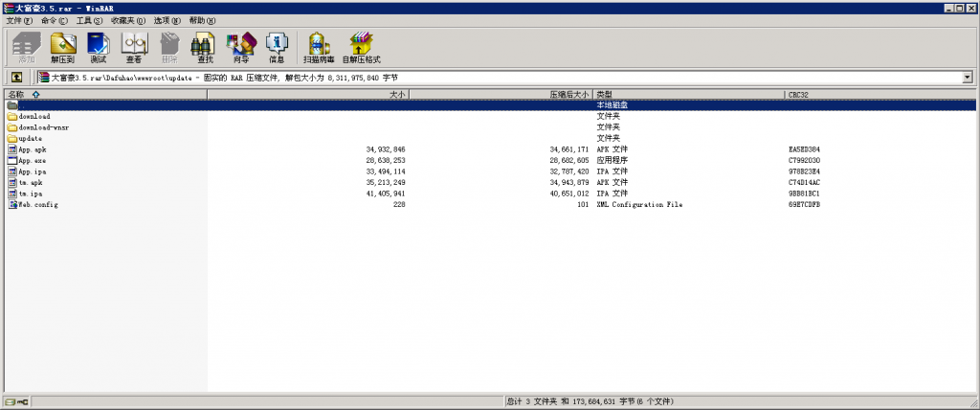The width and height of the screenshot is (980, 410).
Task: Open the View (查看) toolbar icon
Action: [134, 47]
